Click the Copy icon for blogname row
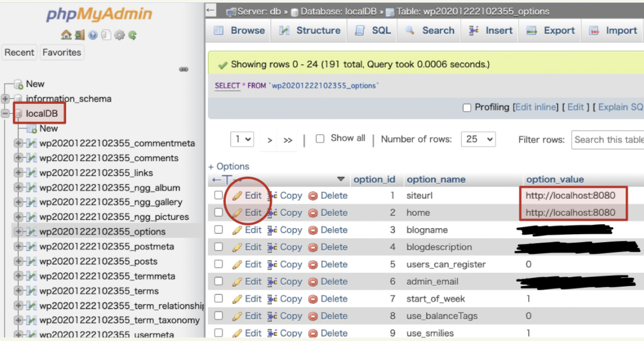Viewport: 644px width, 341px height. [273, 230]
